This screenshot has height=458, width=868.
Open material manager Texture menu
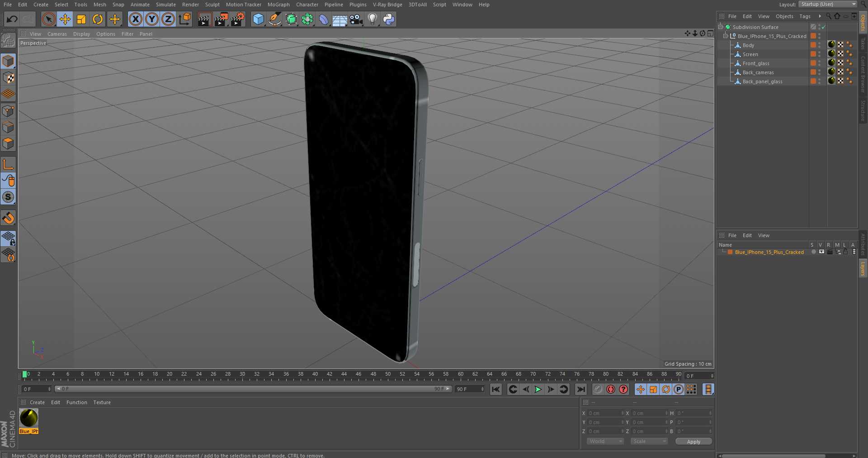[102, 402]
